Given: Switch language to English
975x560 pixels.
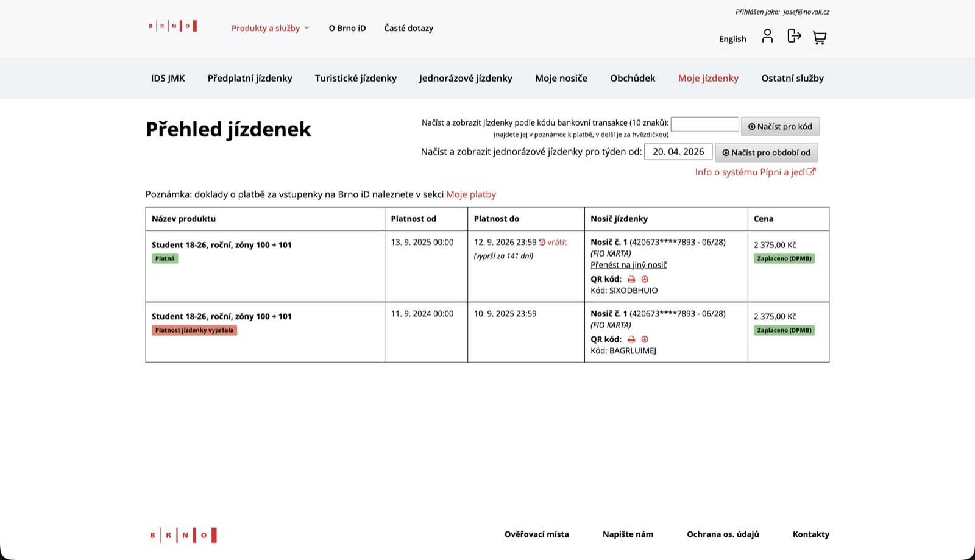Looking at the screenshot, I should click(732, 39).
